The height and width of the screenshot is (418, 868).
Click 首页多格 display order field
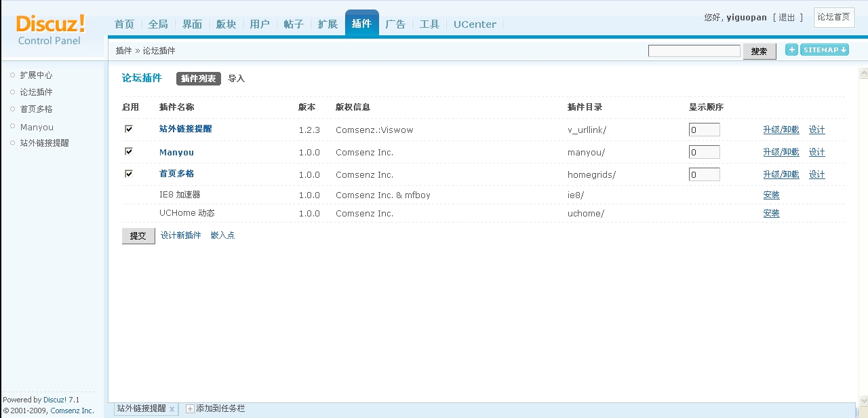[705, 174]
